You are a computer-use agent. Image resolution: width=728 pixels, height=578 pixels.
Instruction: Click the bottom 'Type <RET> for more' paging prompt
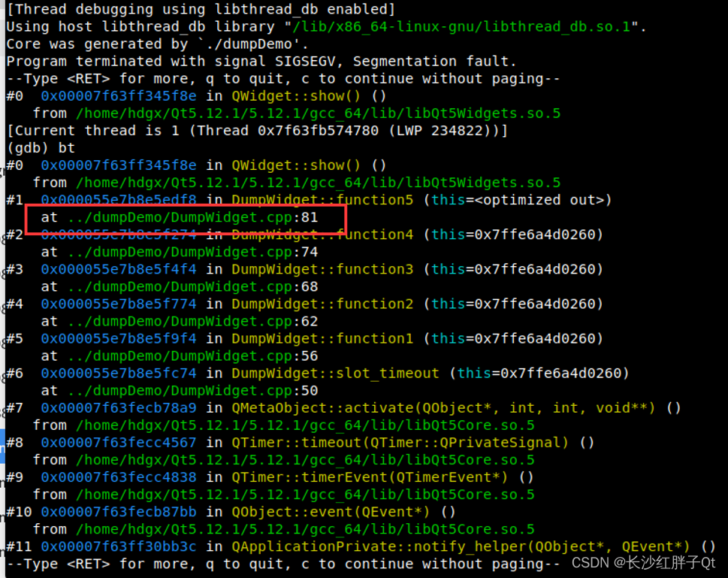pos(283,564)
